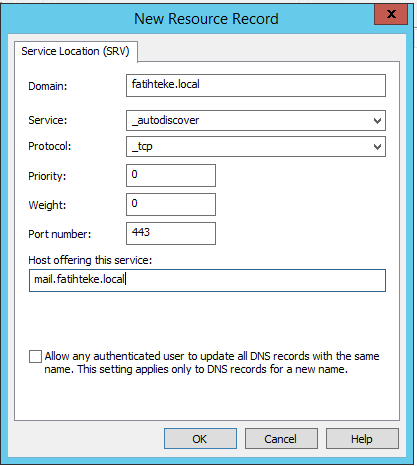This screenshot has width=417, height=466.
Task: Click the Port number label
Action: point(60,234)
